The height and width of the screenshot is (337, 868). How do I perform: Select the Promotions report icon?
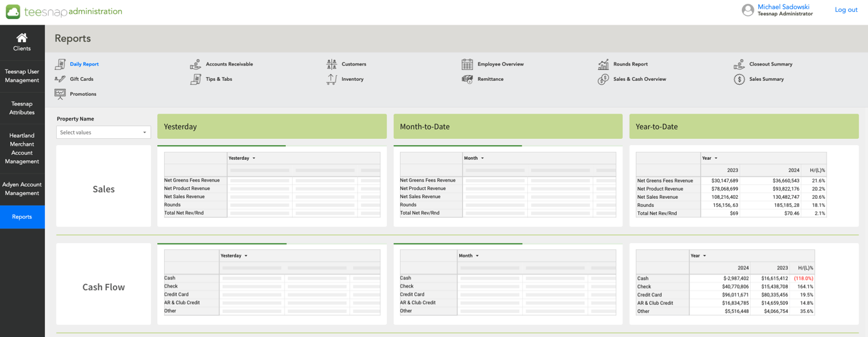(60, 94)
